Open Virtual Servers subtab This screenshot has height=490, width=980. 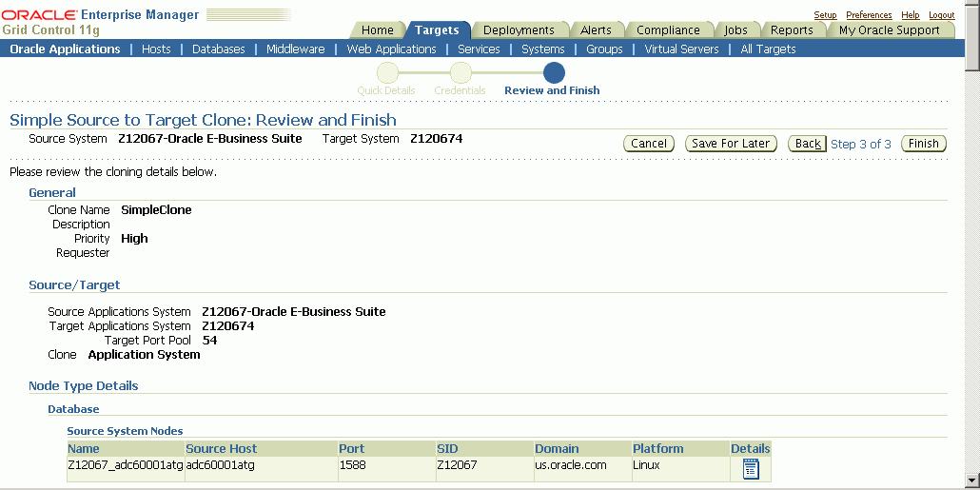[682, 49]
